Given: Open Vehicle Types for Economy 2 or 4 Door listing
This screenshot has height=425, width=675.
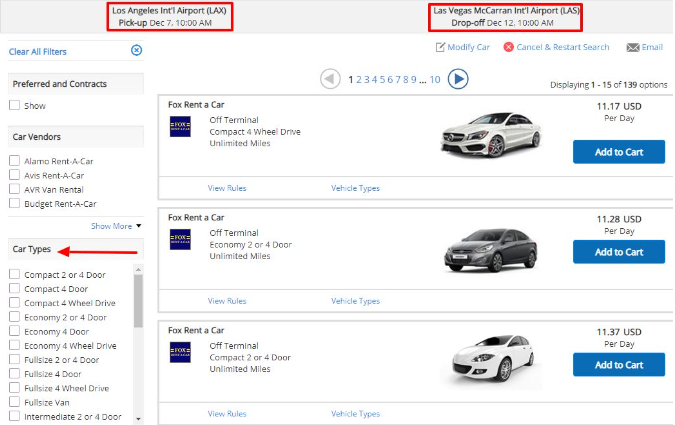Looking at the screenshot, I should (x=355, y=301).
